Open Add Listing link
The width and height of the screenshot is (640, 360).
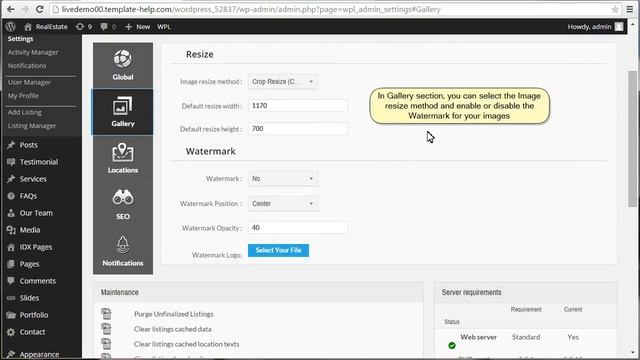point(24,112)
